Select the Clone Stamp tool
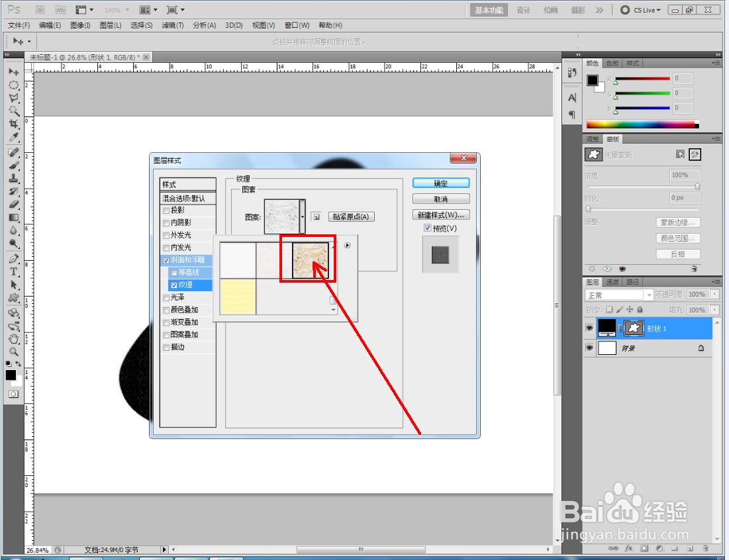This screenshot has width=729, height=560. (x=13, y=179)
